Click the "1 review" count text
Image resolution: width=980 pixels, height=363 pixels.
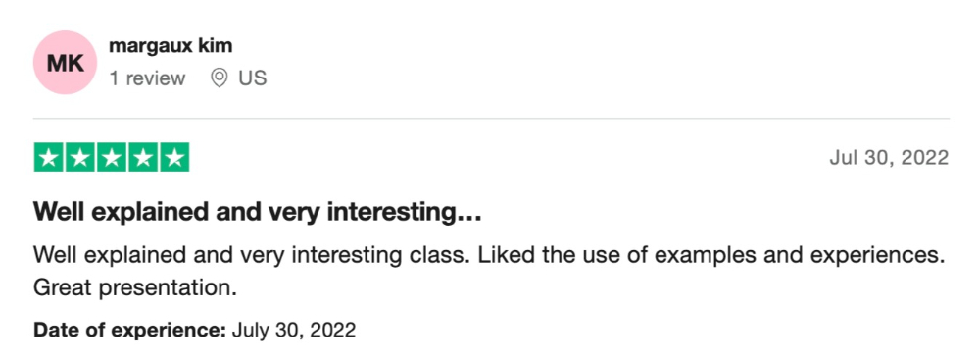pyautogui.click(x=147, y=78)
